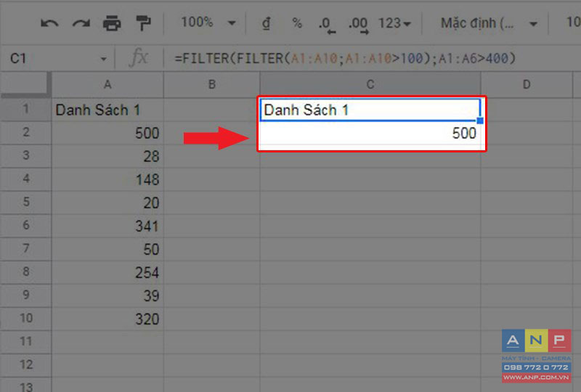Viewport: 581px width, 392px height.
Task: Select row 2 header
Action: 25,132
